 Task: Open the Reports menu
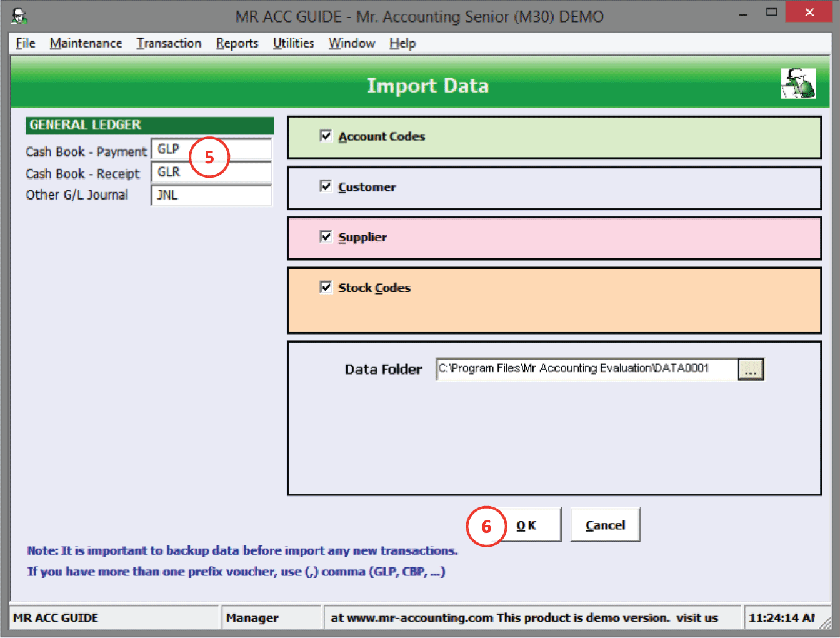click(237, 43)
